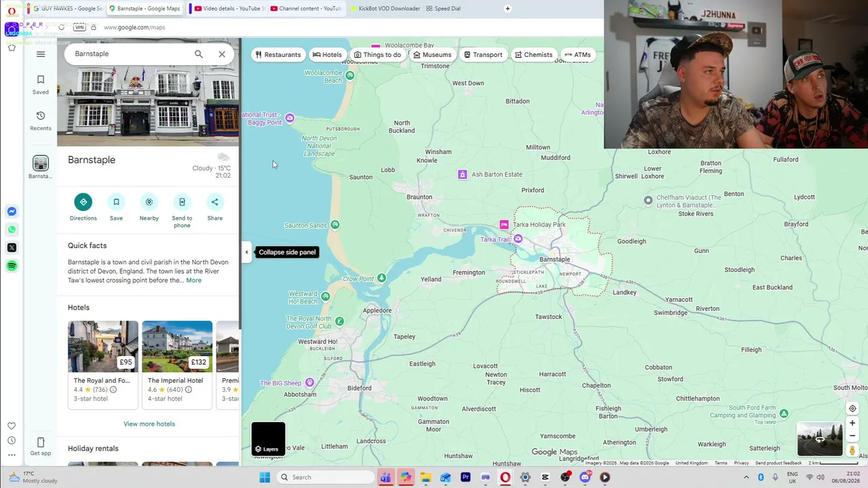This screenshot has height=488, width=868.
Task: Share the Barnstaple location
Action: (x=215, y=202)
